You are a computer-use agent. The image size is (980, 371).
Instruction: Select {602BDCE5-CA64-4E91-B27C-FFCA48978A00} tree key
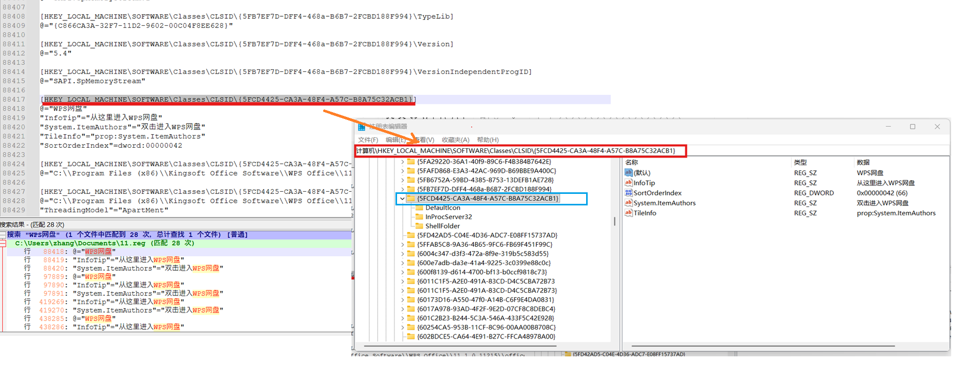coord(486,336)
